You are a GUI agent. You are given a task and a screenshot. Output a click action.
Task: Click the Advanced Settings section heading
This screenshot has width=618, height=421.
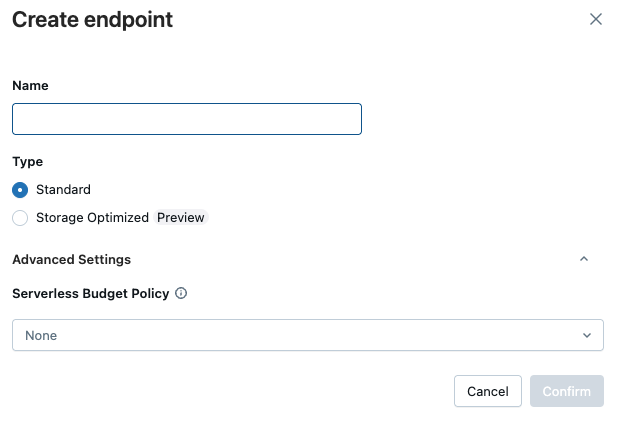71,259
